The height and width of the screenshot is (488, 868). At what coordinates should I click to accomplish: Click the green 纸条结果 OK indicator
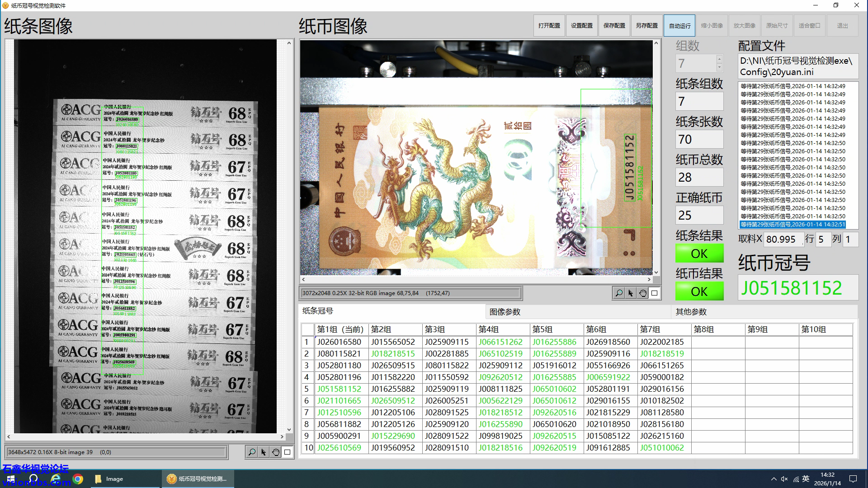699,253
